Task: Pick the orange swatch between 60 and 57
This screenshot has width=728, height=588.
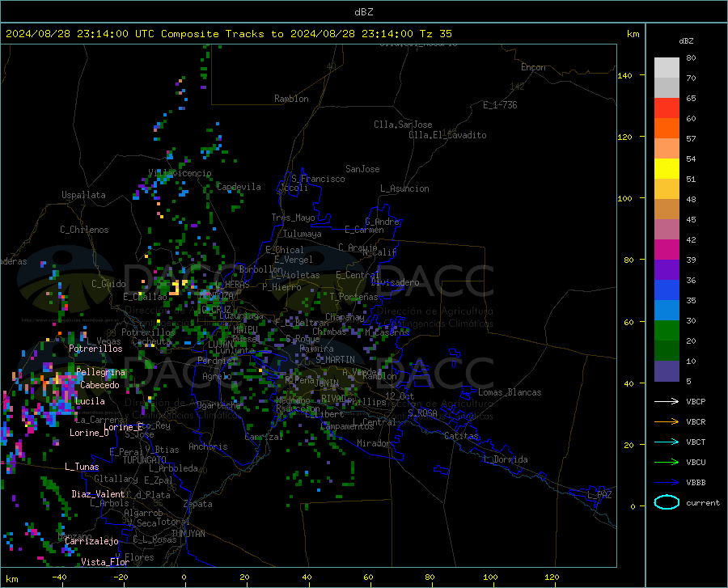Action: click(x=667, y=129)
